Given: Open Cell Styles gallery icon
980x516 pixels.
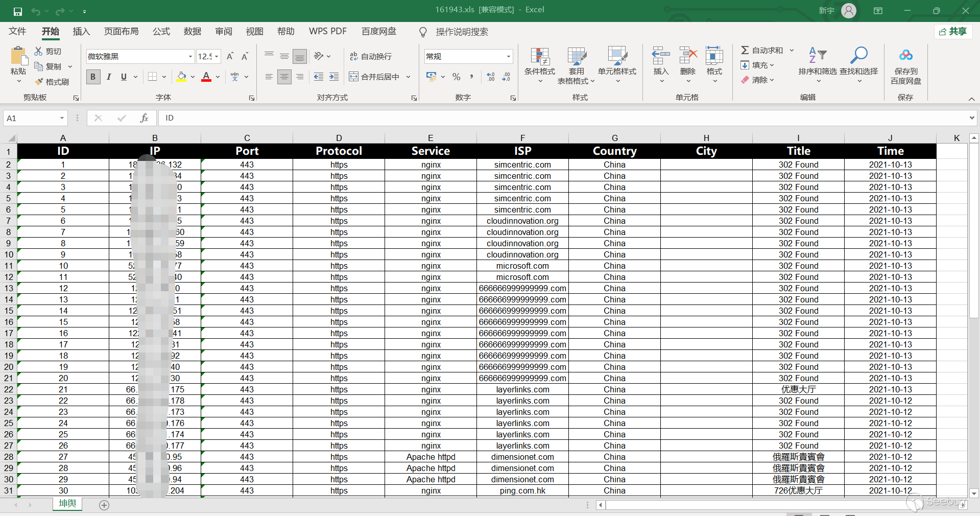Looking at the screenshot, I should click(617, 57).
